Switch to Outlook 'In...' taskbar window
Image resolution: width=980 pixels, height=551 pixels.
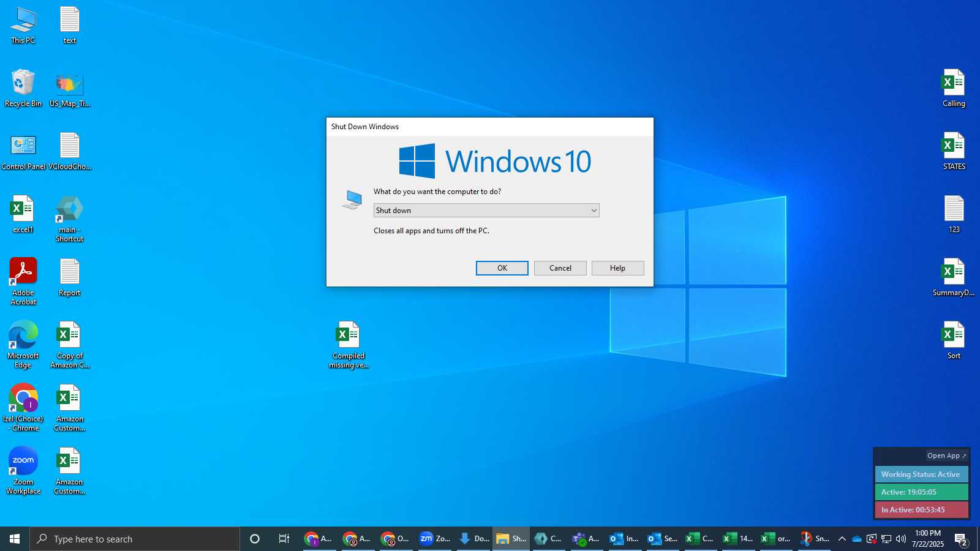pos(624,539)
